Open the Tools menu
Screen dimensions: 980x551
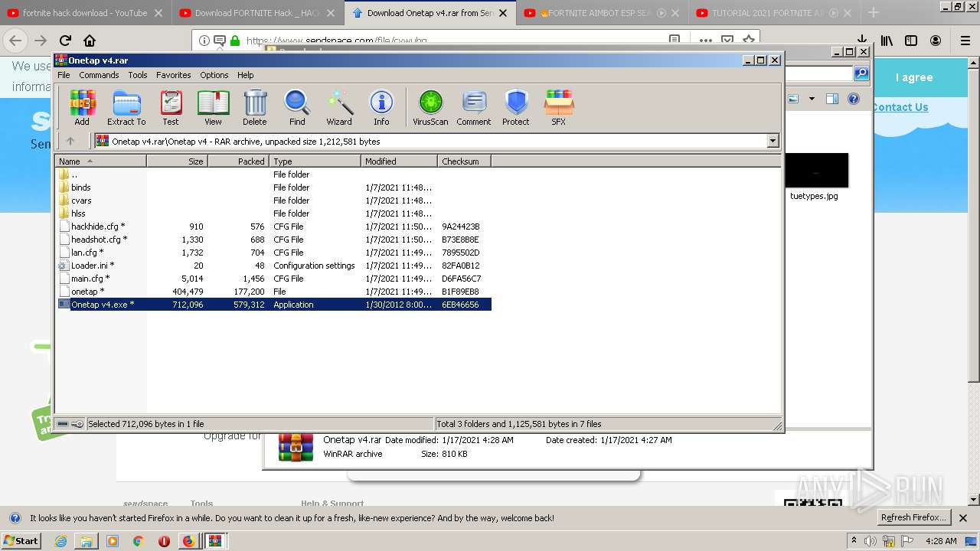pyautogui.click(x=138, y=75)
